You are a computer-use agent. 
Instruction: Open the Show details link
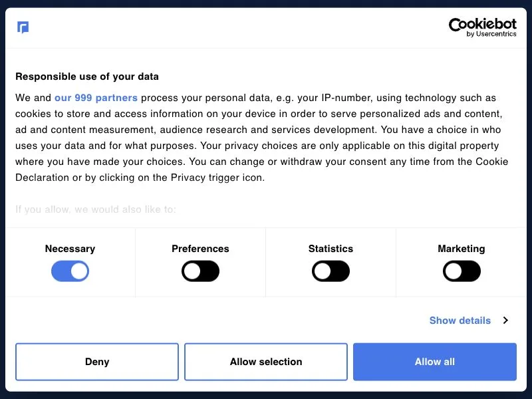460,321
